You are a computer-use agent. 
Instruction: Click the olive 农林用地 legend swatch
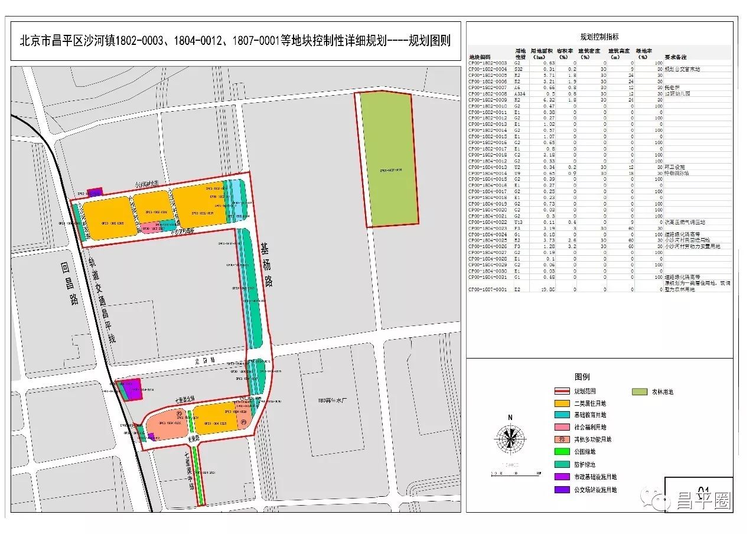point(639,391)
